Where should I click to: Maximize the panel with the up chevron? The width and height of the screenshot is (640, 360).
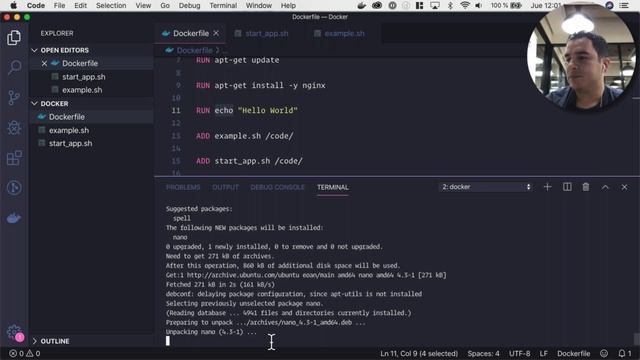pyautogui.click(x=605, y=187)
